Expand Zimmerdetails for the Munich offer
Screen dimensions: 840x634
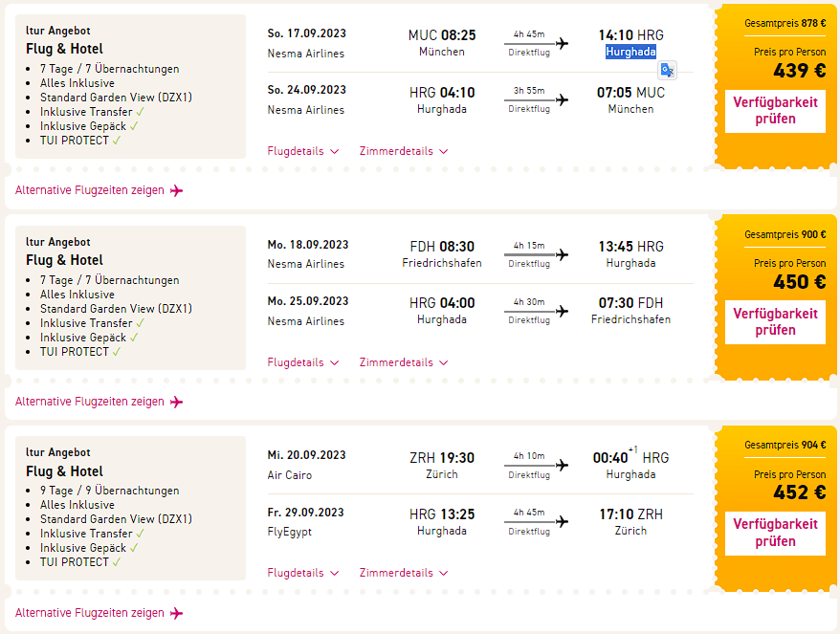click(403, 151)
